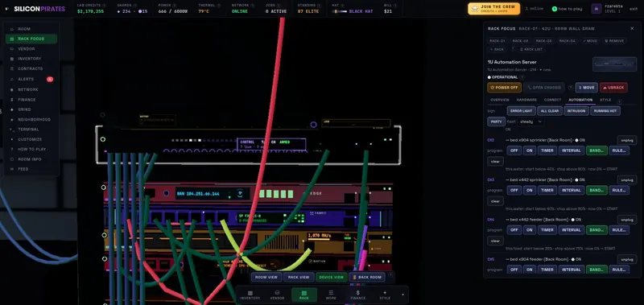
Task: Switch to Room View
Action: coord(266,277)
